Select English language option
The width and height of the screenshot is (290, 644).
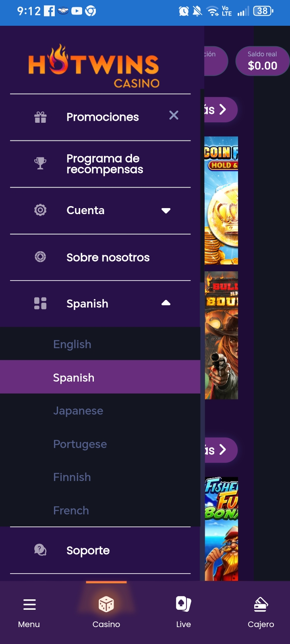72,344
